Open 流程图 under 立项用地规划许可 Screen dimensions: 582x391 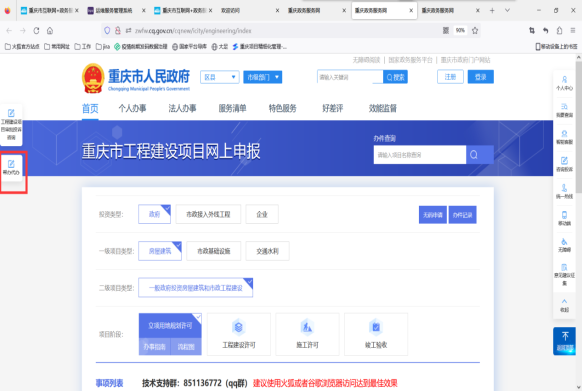pos(186,346)
